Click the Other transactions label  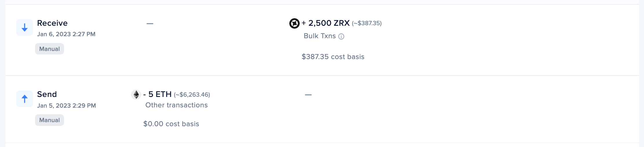tap(177, 105)
